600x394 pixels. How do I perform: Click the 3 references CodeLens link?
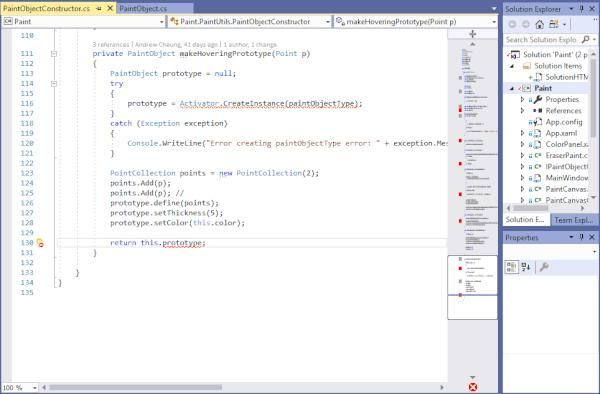point(111,45)
